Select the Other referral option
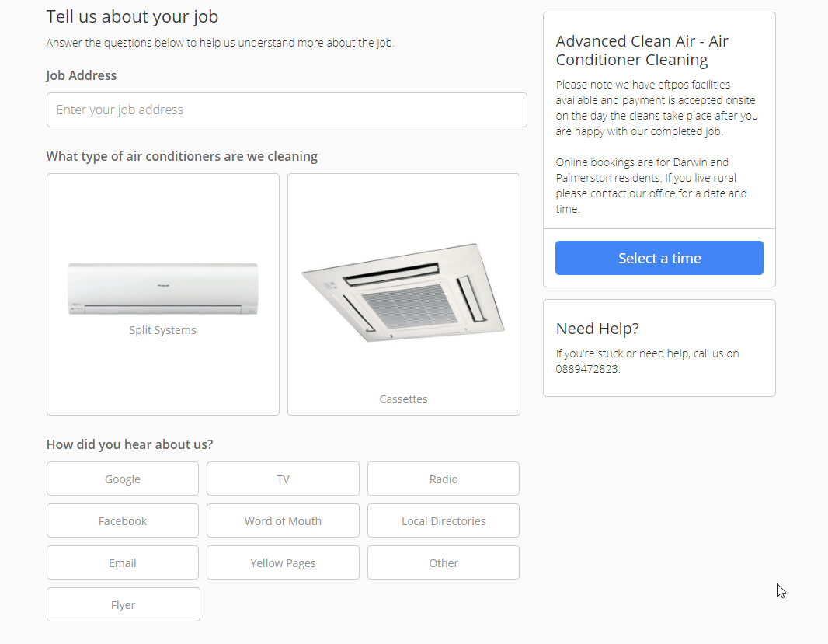Screen dimensions: 828x644 (444, 563)
